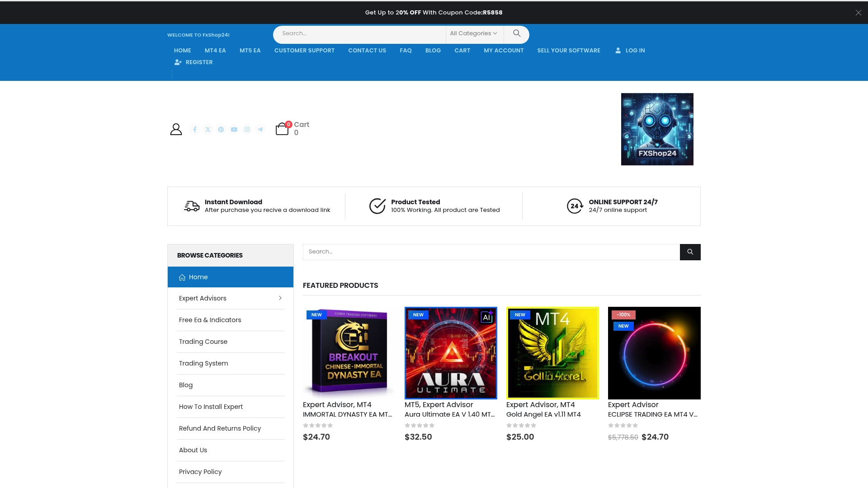868x488 pixels.
Task: Click inside the products search input field
Action: click(491, 252)
